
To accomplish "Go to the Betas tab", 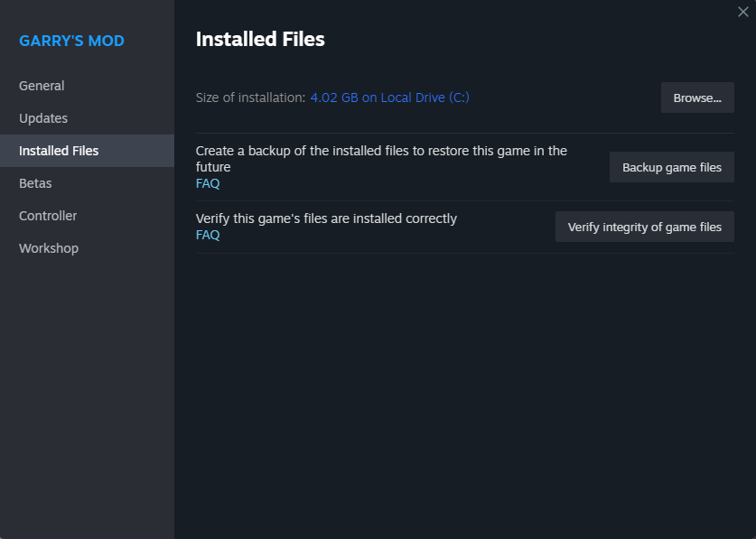I will coord(35,183).
